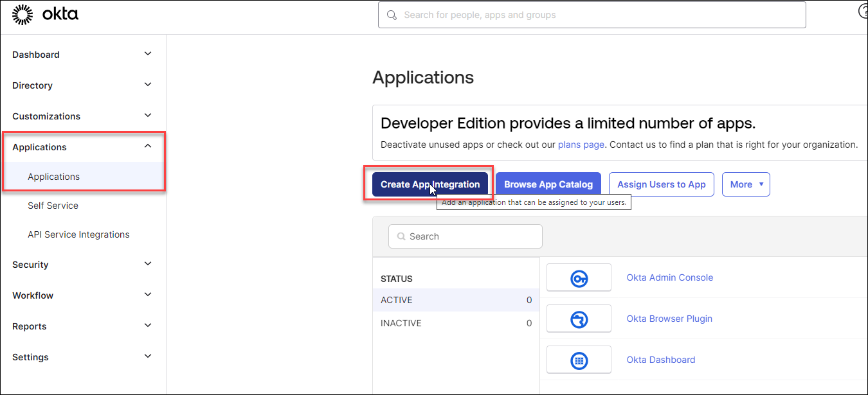Expand the Directory sidebar section
868x395 pixels.
coord(148,85)
